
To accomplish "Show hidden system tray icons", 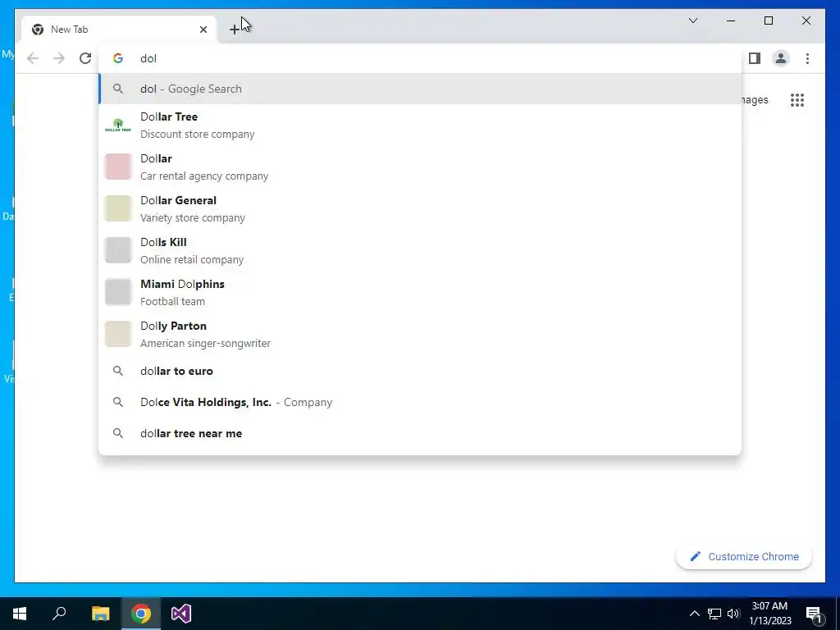I will [694, 614].
